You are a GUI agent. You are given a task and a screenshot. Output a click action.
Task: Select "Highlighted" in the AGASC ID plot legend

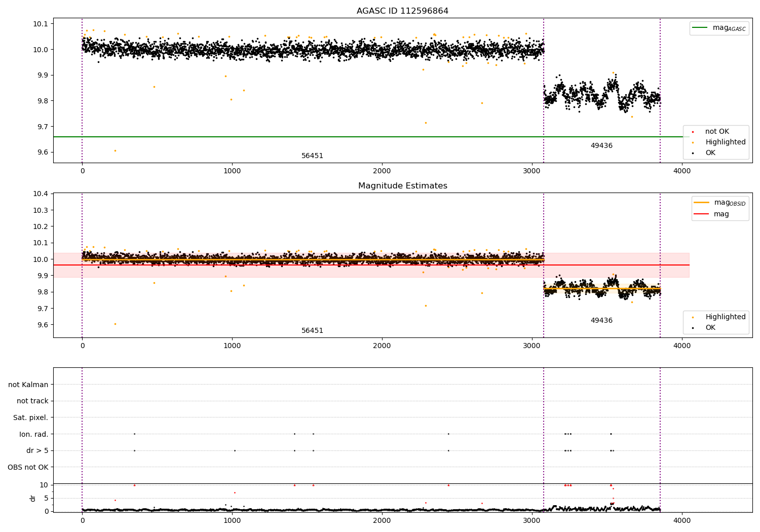[x=726, y=142]
